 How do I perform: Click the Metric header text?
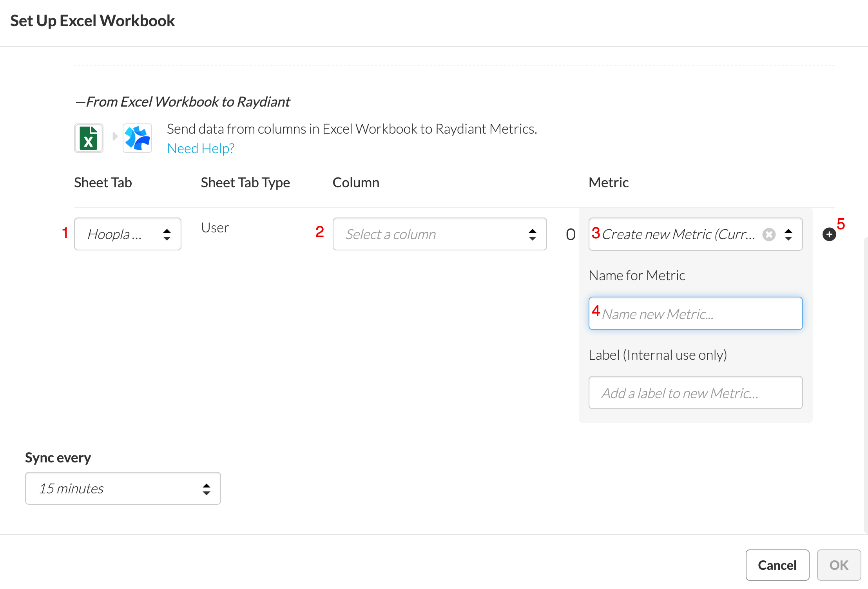point(609,183)
